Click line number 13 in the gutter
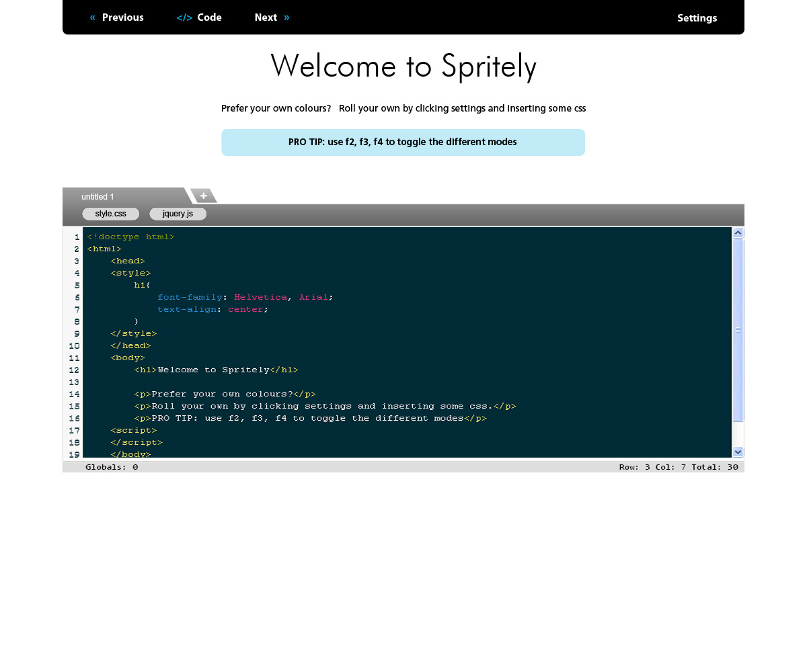The height and width of the screenshot is (672, 807). [x=74, y=382]
